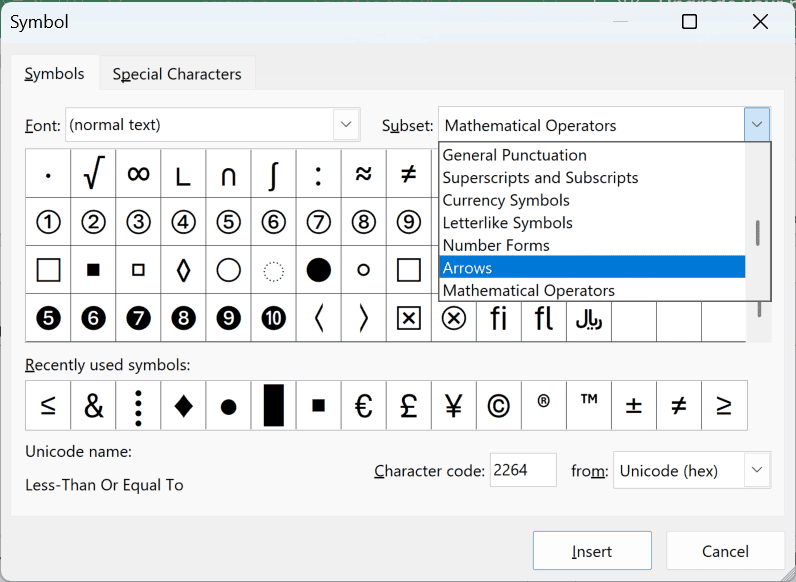The image size is (796, 582).
Task: Pick the yen sign in recent symbols
Action: click(454, 405)
